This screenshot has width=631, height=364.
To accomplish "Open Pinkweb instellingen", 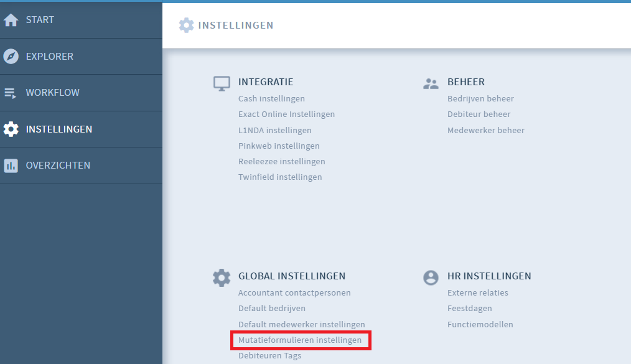I will (279, 146).
